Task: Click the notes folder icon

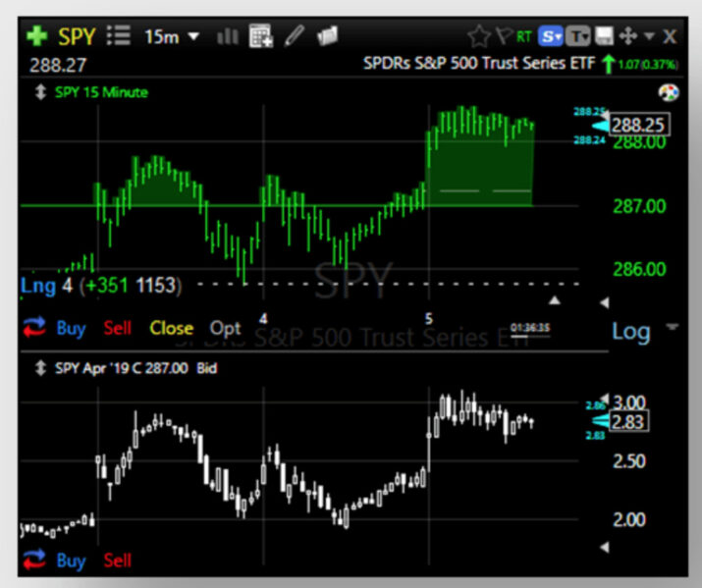Action: pos(327,35)
